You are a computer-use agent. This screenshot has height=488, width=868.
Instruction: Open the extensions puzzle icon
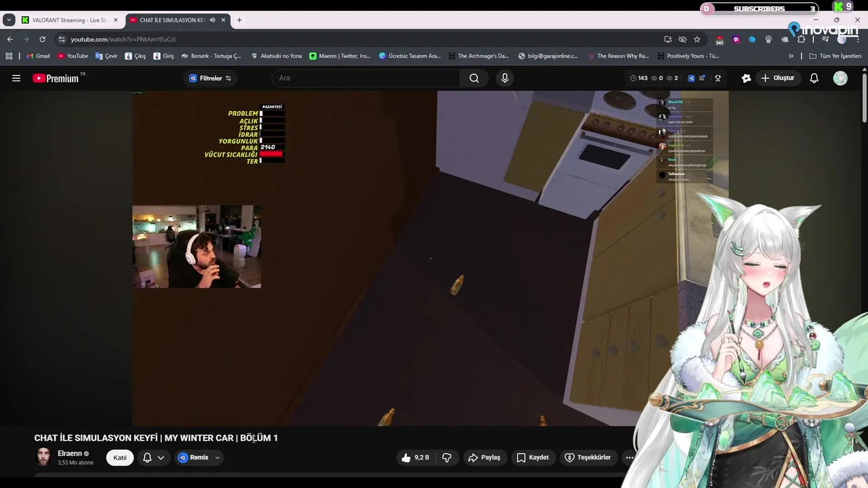[x=801, y=39]
